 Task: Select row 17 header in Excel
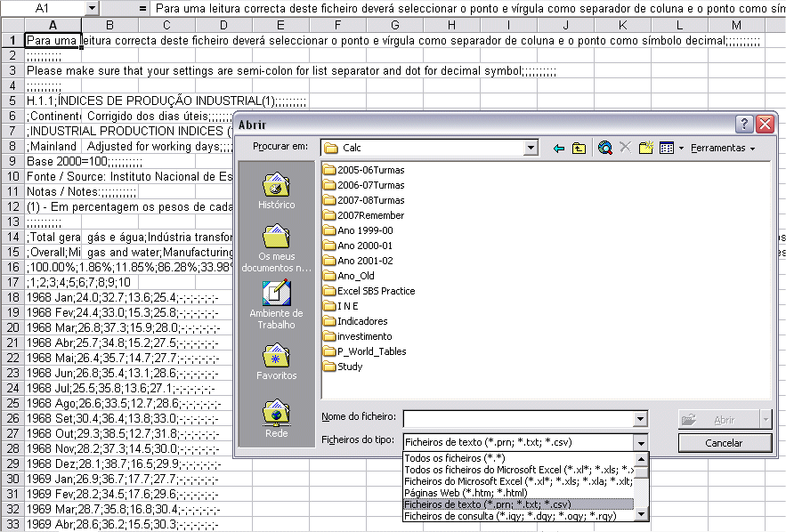pos(12,283)
